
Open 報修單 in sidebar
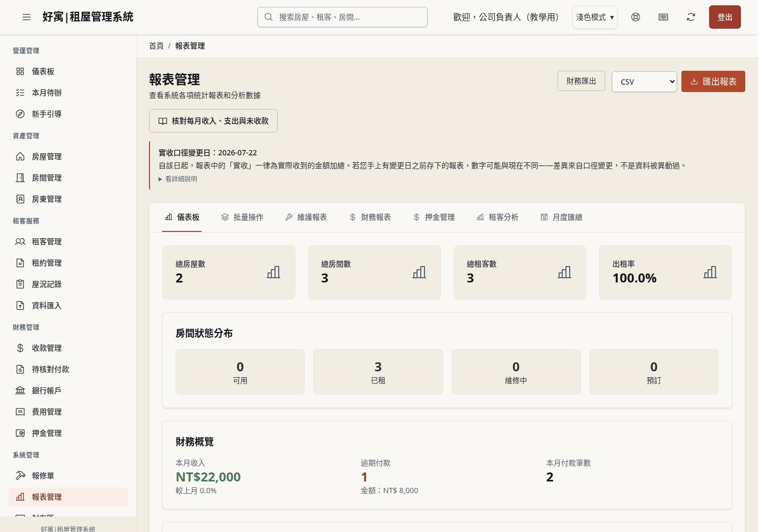(x=68, y=476)
